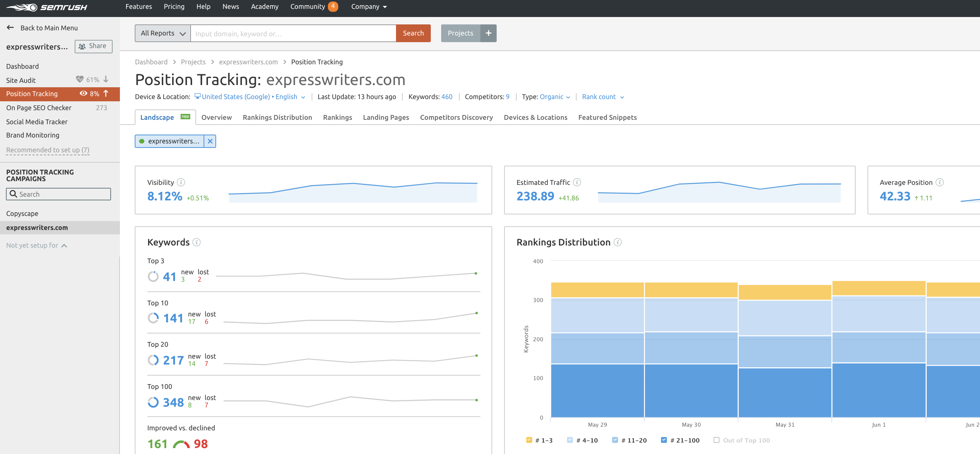Click the Average Position info icon
The image size is (980, 454).
[939, 182]
